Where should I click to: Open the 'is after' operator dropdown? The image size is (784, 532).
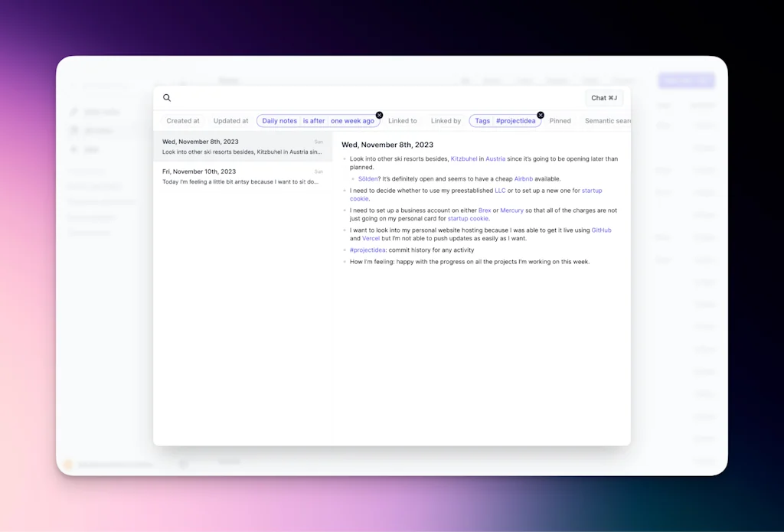tap(315, 120)
